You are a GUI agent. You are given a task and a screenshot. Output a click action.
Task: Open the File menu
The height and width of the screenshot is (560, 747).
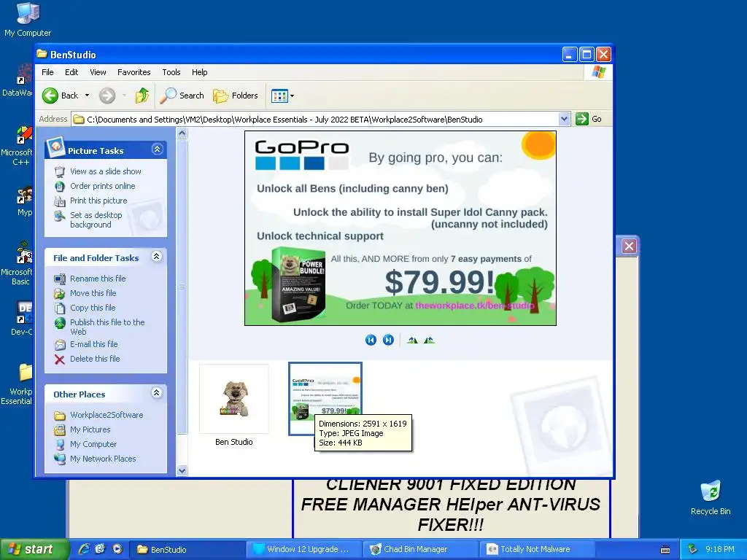tap(47, 72)
